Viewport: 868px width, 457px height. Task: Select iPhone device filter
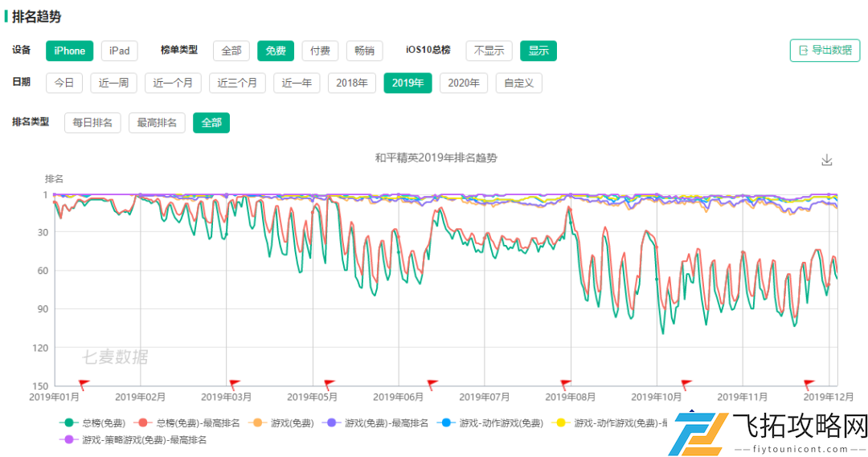(x=70, y=51)
